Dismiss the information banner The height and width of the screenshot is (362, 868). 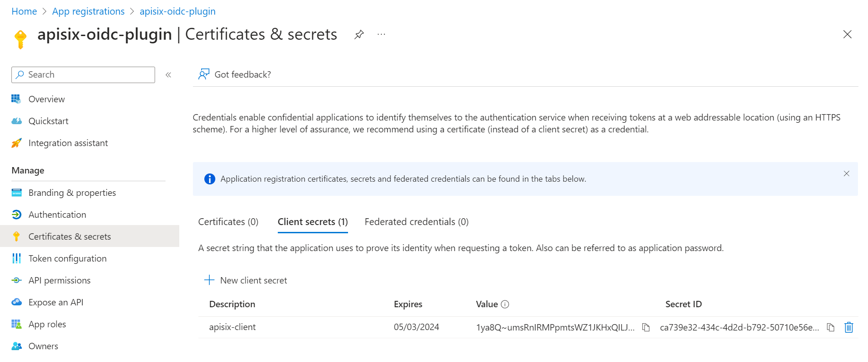pos(847,173)
